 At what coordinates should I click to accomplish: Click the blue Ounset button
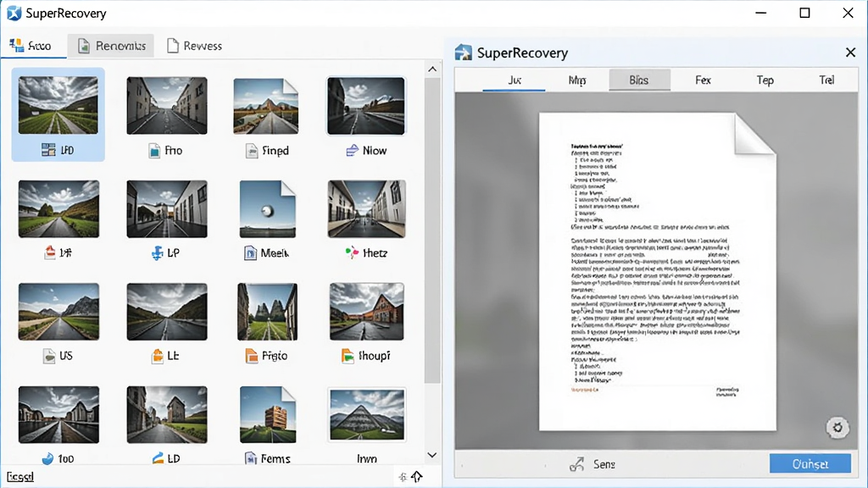[810, 463]
